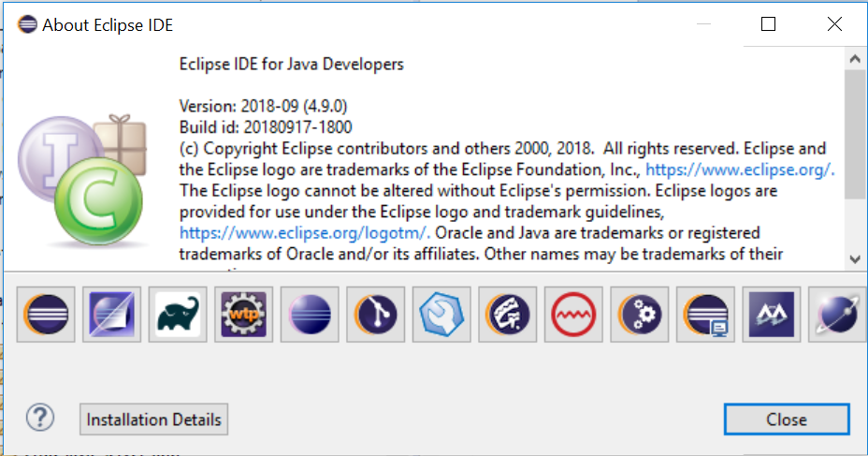The image size is (868, 456).
Task: Follow the eclipse.org/logotm/ link
Action: click(304, 232)
